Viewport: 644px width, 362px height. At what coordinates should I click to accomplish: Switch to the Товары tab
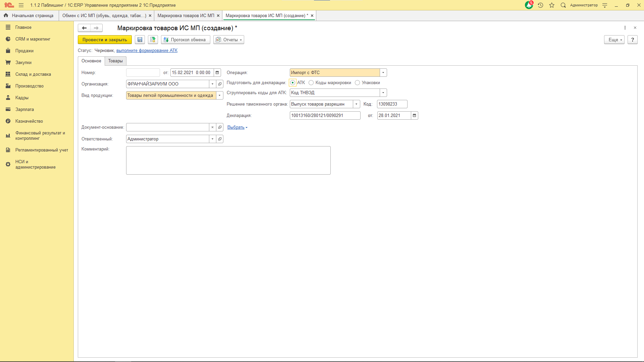pyautogui.click(x=115, y=61)
